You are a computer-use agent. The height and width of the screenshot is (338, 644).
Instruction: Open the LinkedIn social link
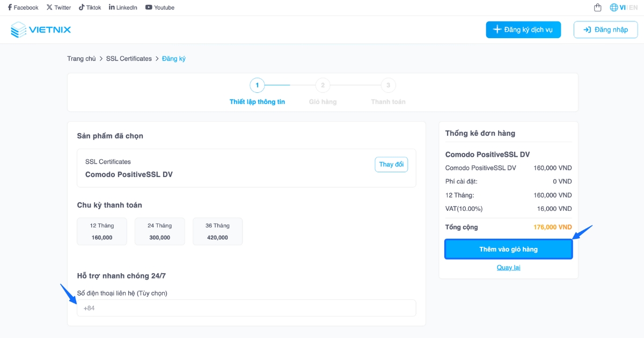coord(123,8)
